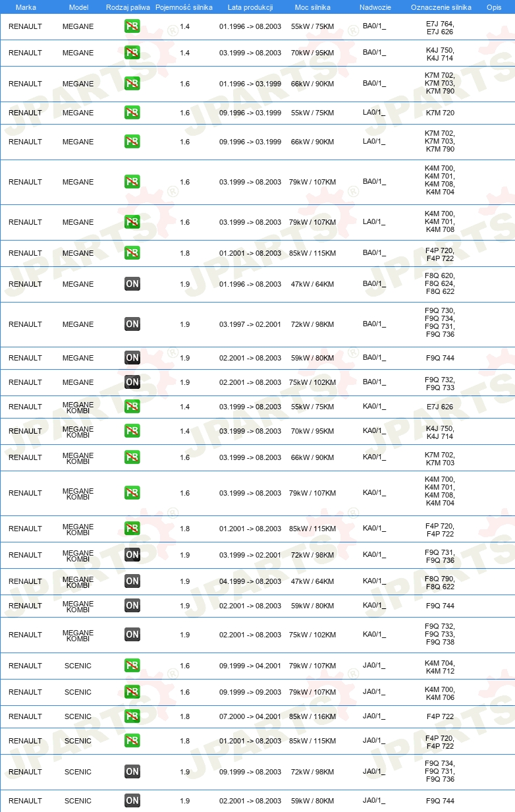The height and width of the screenshot is (812, 515).
Task: Click the production dates 09.1999 -> 09.2003
Action: tap(250, 692)
